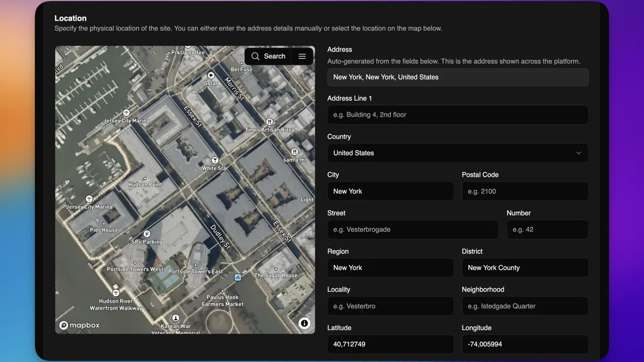
Task: Click the Postal Code input field
Action: [x=525, y=191]
